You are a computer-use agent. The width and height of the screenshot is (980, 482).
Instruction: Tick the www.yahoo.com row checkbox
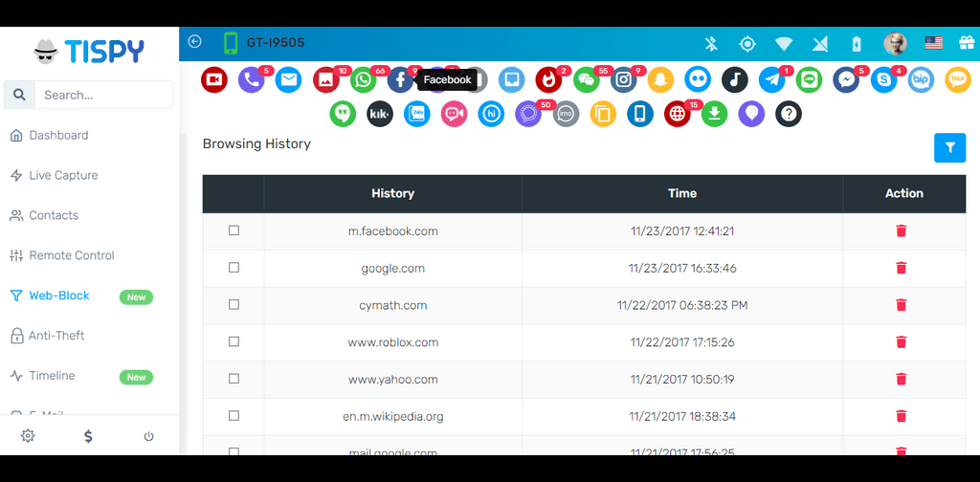point(234,379)
